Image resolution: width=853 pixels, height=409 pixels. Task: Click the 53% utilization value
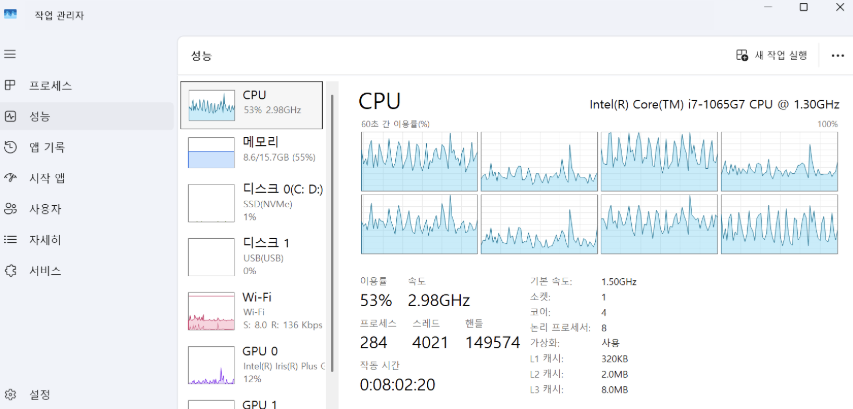point(376,300)
